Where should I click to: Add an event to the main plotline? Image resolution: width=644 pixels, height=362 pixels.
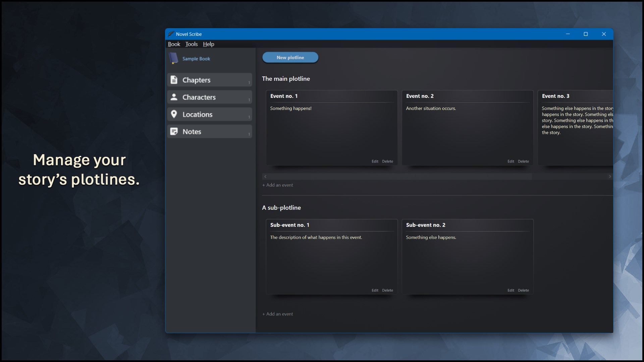[x=278, y=185]
